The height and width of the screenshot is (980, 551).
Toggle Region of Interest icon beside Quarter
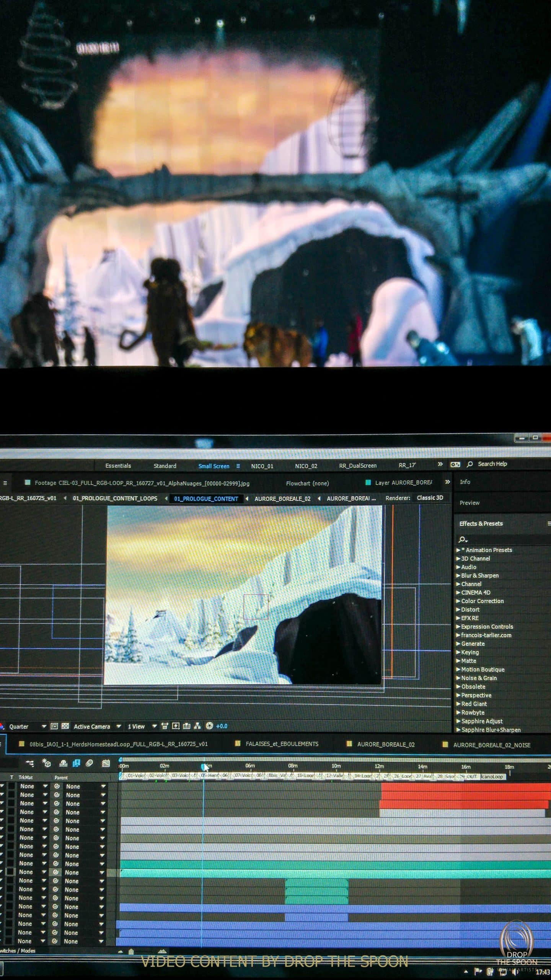coord(54,726)
